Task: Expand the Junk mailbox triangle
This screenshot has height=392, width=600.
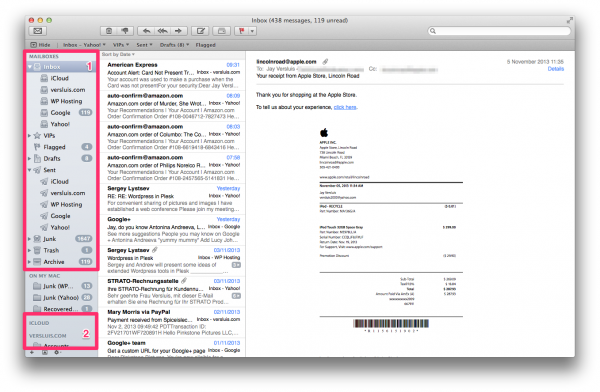Action: (x=29, y=239)
